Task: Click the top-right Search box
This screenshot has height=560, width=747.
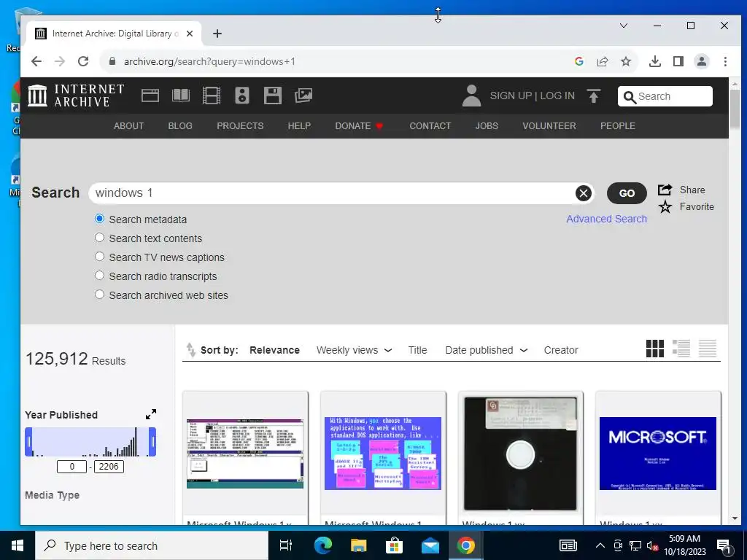Action: coord(665,96)
